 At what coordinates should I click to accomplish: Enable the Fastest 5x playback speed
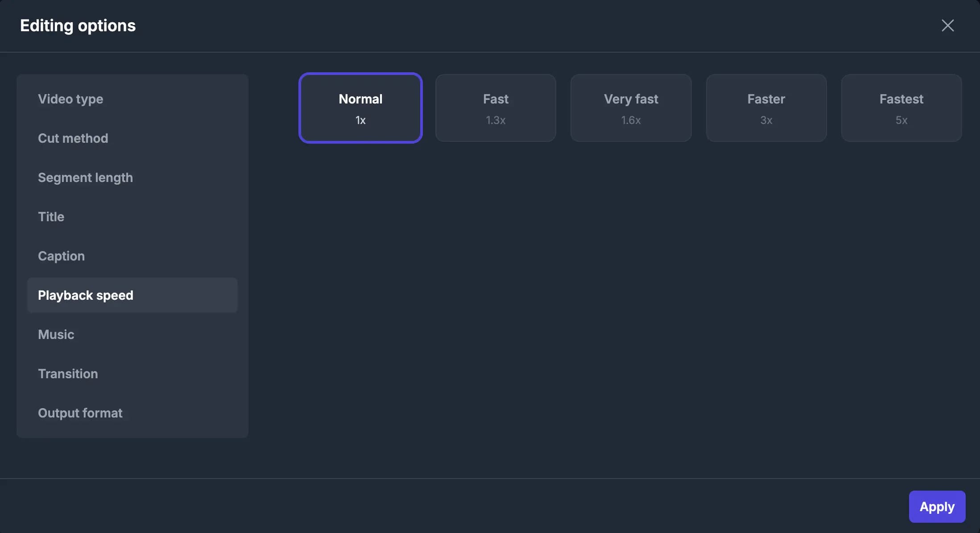click(901, 107)
